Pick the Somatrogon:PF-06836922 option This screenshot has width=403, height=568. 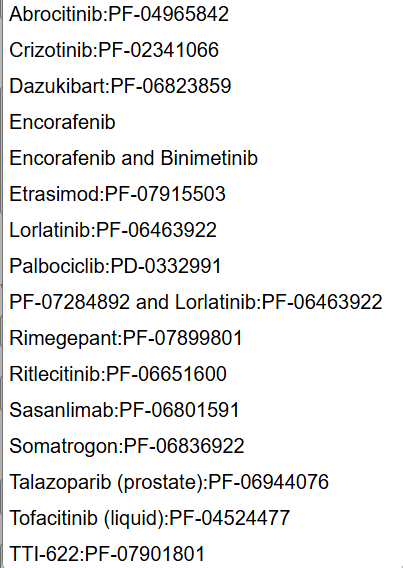[x=203, y=446]
